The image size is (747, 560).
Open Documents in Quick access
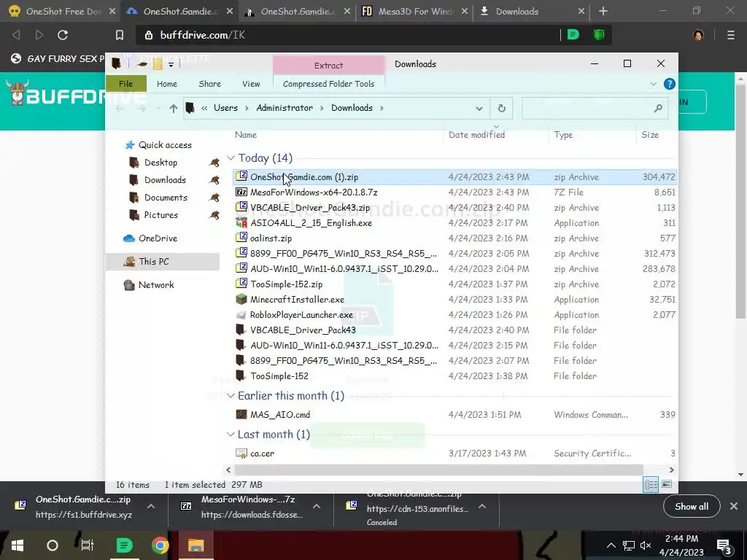coord(166,198)
